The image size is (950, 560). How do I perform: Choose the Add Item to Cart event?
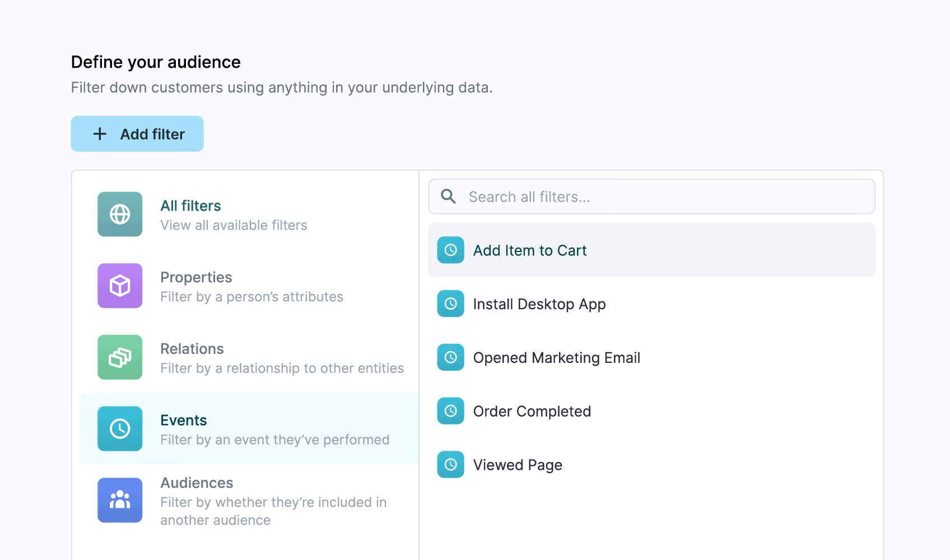pos(651,250)
